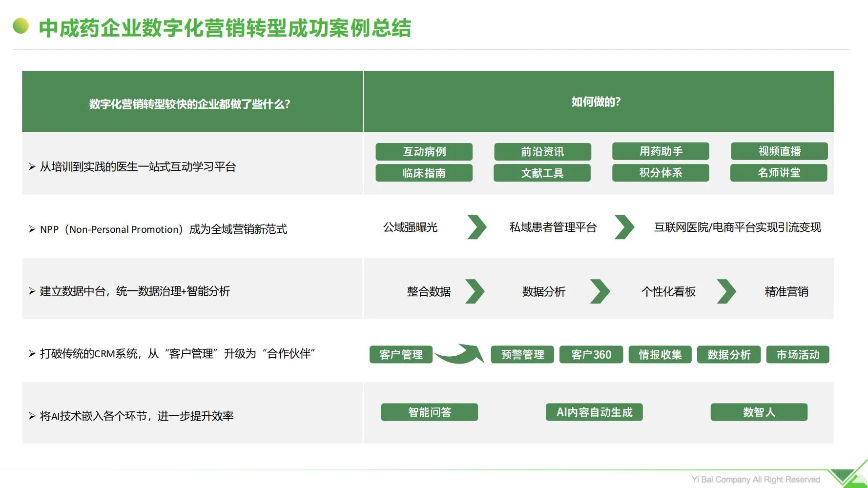Viewport: 868px width, 488px height.
Task: Click the 预警管理 tag
Action: click(x=522, y=355)
